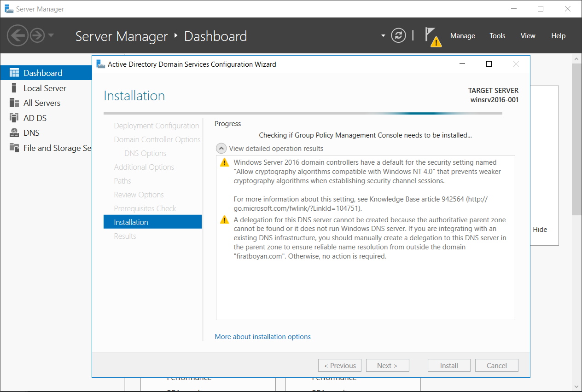Click Hide in the dashboard welcome tile
Image resolution: width=582 pixels, height=392 pixels.
540,230
